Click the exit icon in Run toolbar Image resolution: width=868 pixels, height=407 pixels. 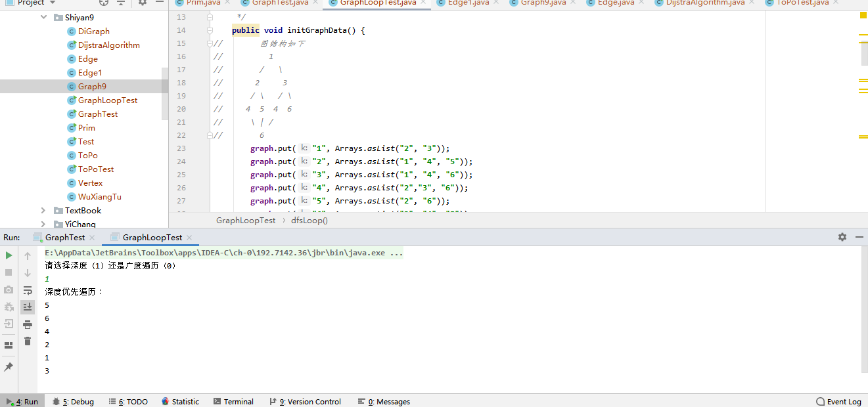point(9,324)
